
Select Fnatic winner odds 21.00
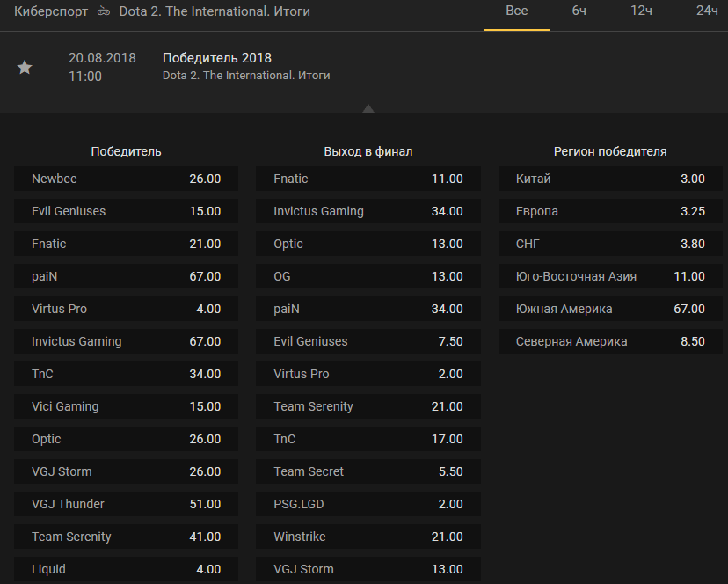point(127,244)
